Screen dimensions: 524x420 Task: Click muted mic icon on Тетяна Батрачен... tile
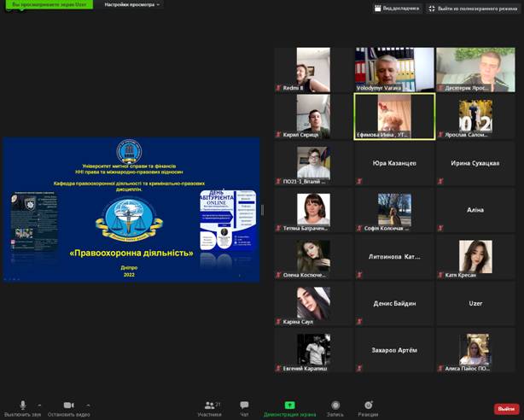point(278,229)
